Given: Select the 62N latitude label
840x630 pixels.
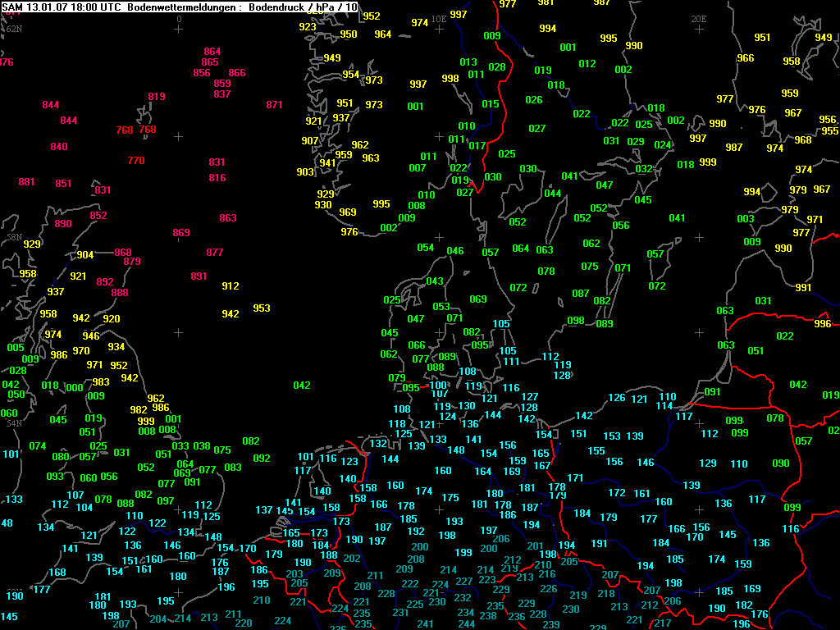Looking at the screenshot, I should (x=13, y=29).
